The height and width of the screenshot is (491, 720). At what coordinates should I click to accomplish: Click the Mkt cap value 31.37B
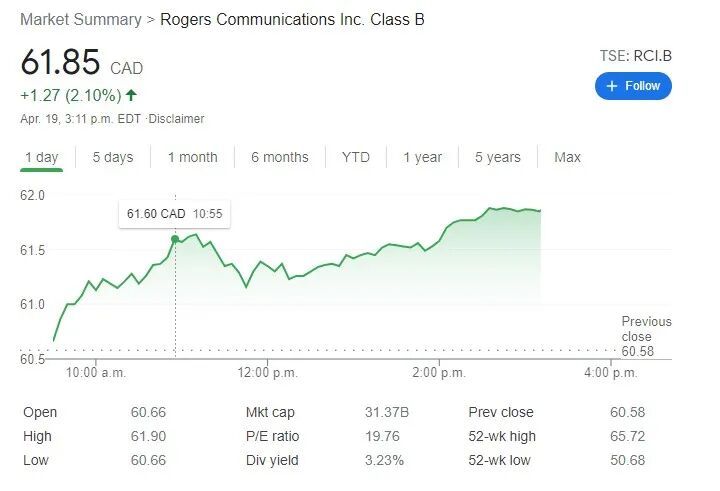[x=387, y=412]
